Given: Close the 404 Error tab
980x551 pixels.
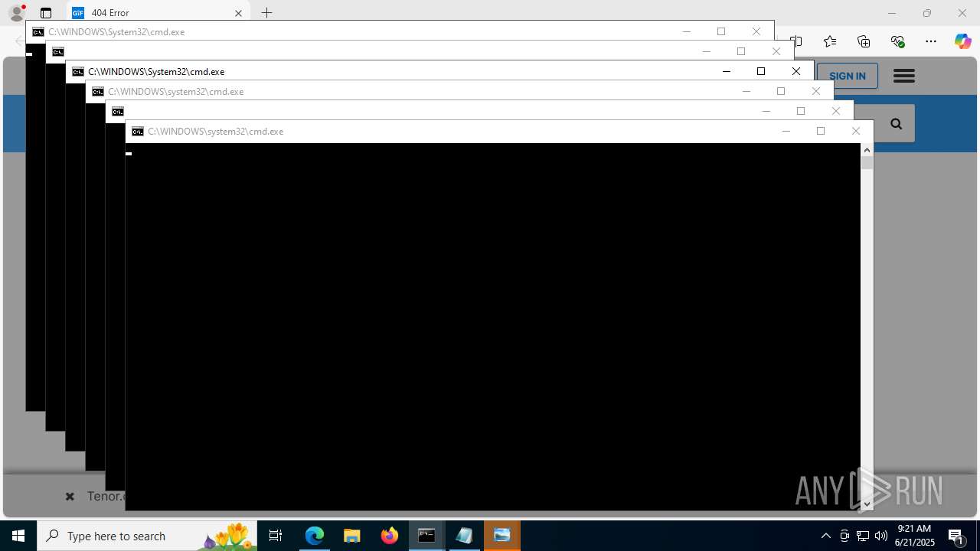Looking at the screenshot, I should click(x=238, y=13).
